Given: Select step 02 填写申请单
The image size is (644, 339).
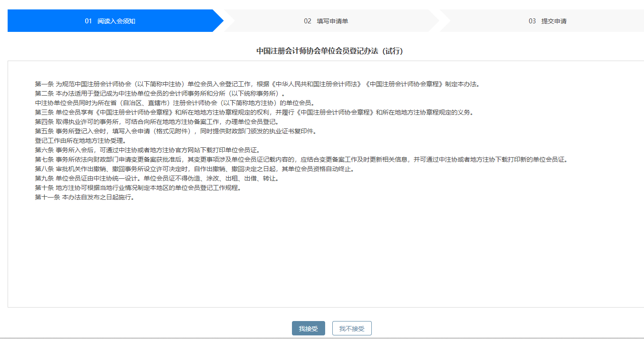Looking at the screenshot, I should 332,21.
